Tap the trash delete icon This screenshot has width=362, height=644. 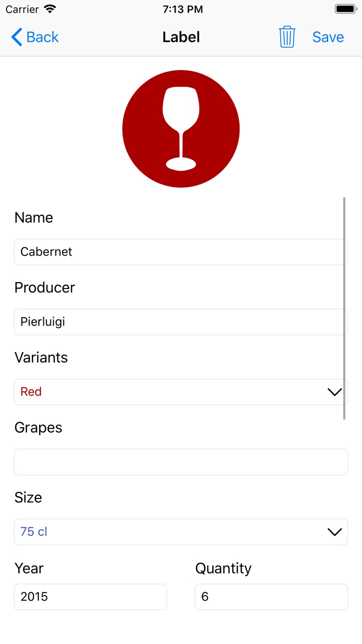(x=287, y=37)
